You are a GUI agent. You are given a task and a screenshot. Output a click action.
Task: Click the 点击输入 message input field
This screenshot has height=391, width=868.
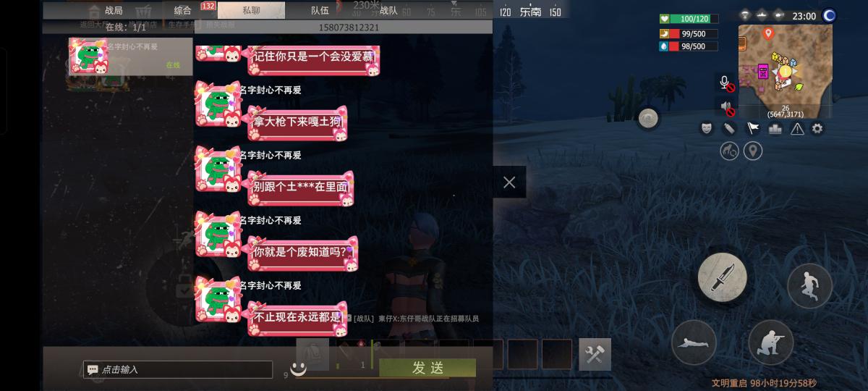[178, 369]
